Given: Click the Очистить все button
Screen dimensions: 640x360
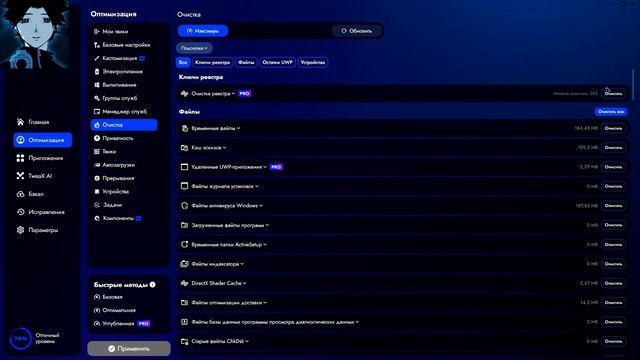Looking at the screenshot, I should click(611, 111).
